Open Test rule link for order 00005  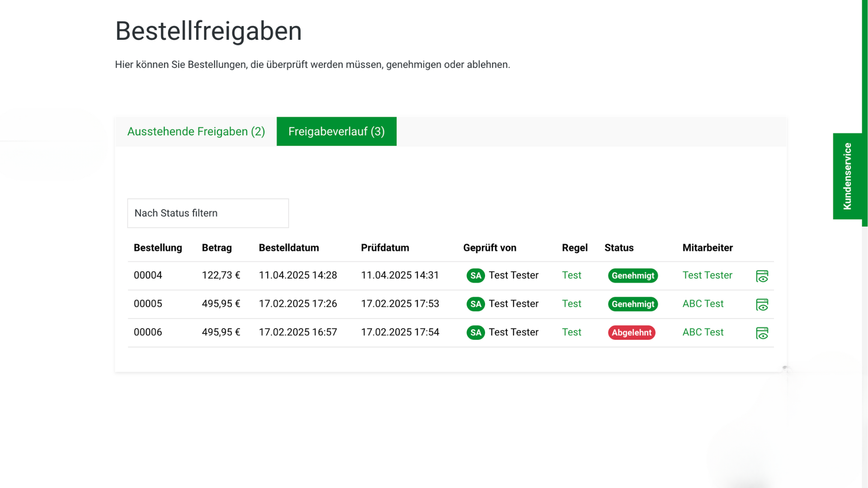pos(571,304)
